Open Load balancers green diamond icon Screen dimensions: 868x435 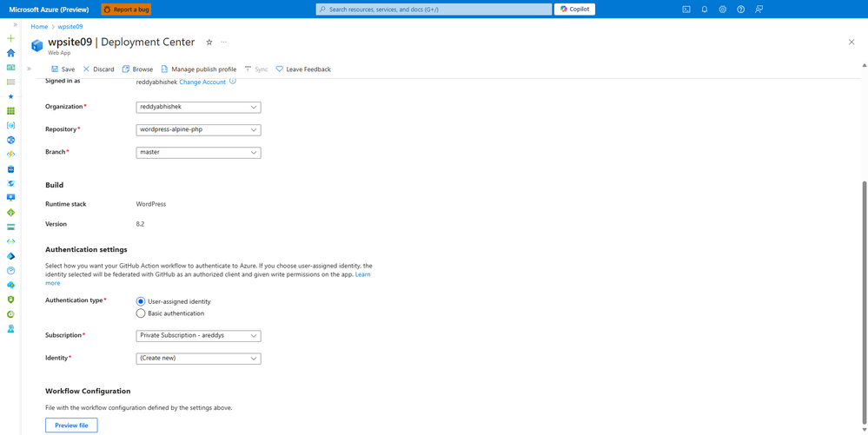click(10, 213)
